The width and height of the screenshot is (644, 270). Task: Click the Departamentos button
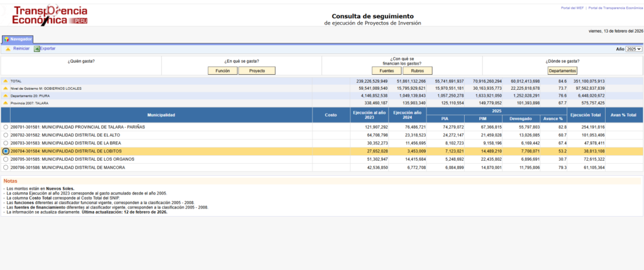pos(562,71)
